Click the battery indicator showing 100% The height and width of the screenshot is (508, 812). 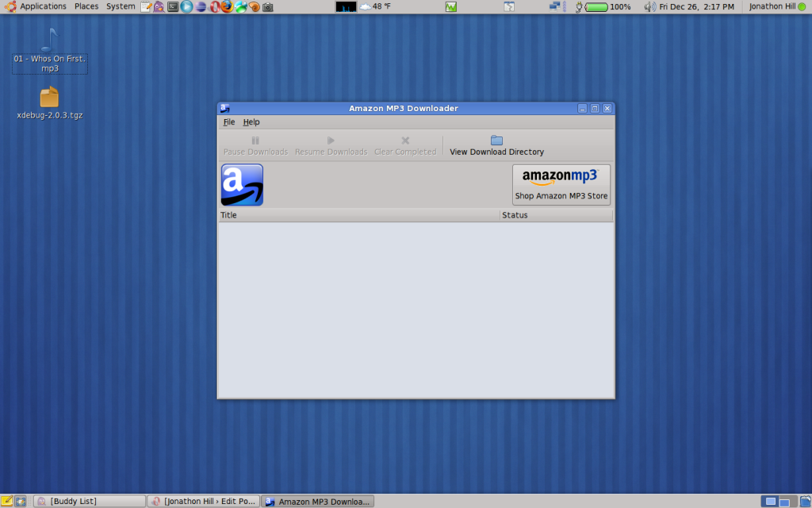tap(603, 6)
